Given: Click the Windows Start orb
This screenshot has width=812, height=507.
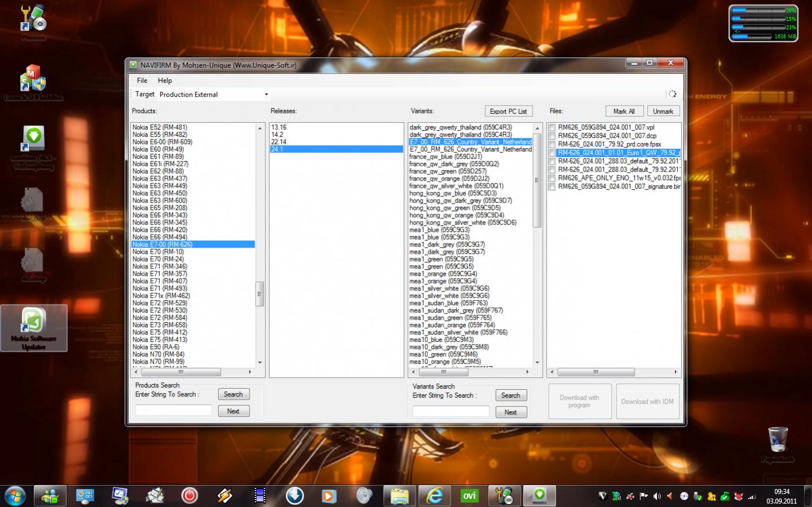Looking at the screenshot, I should point(15,496).
